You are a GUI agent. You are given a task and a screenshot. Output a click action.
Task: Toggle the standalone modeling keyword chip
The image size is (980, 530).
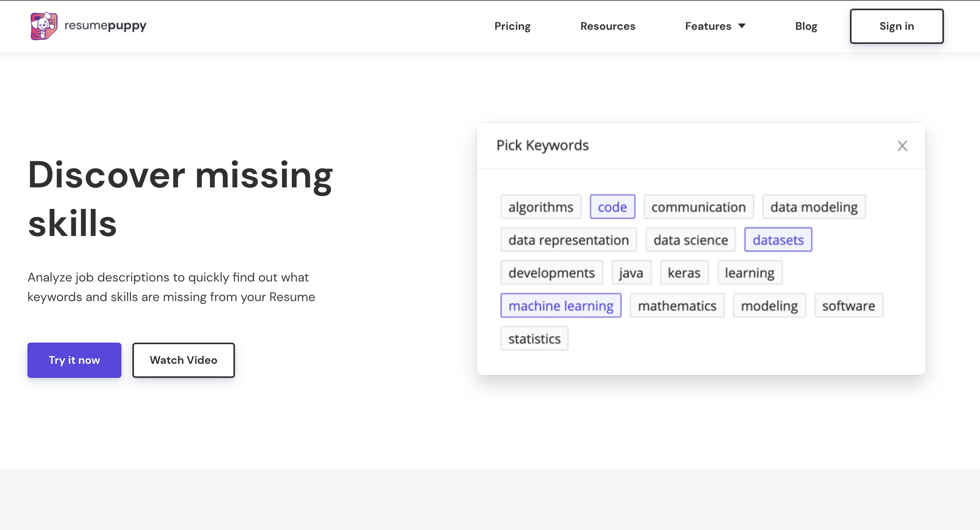pyautogui.click(x=769, y=305)
